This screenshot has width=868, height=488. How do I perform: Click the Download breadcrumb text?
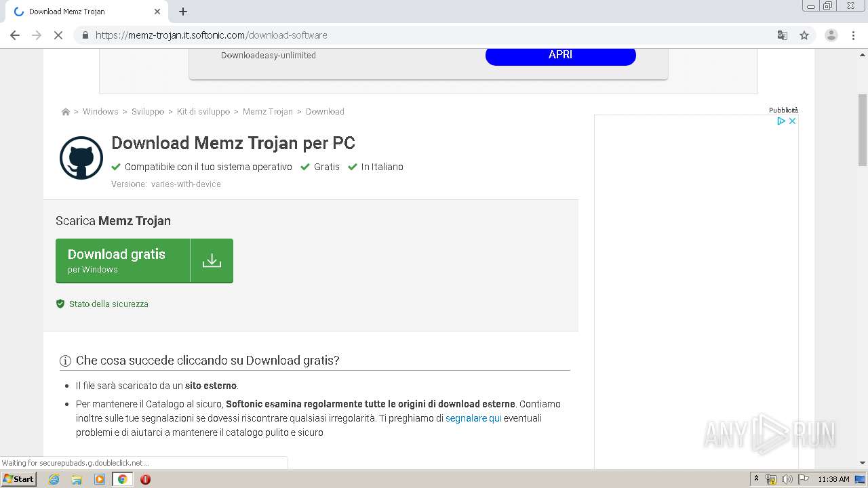[325, 111]
